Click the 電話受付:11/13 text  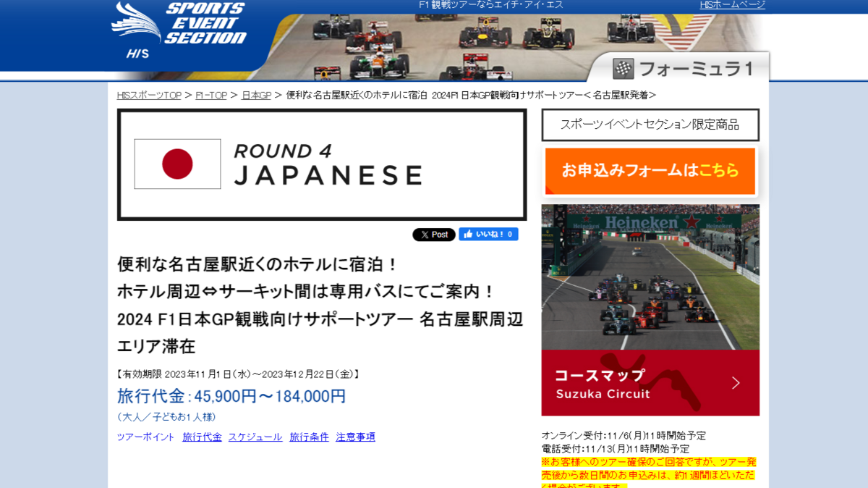point(615,448)
